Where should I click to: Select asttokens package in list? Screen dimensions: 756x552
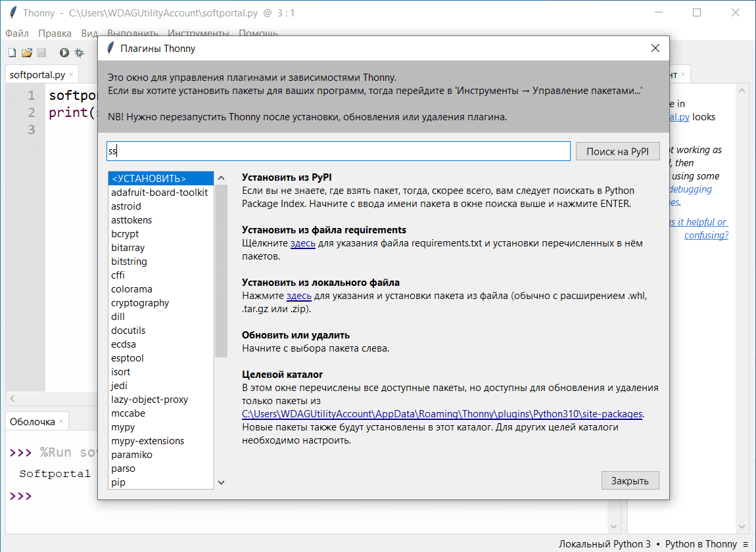click(x=161, y=220)
